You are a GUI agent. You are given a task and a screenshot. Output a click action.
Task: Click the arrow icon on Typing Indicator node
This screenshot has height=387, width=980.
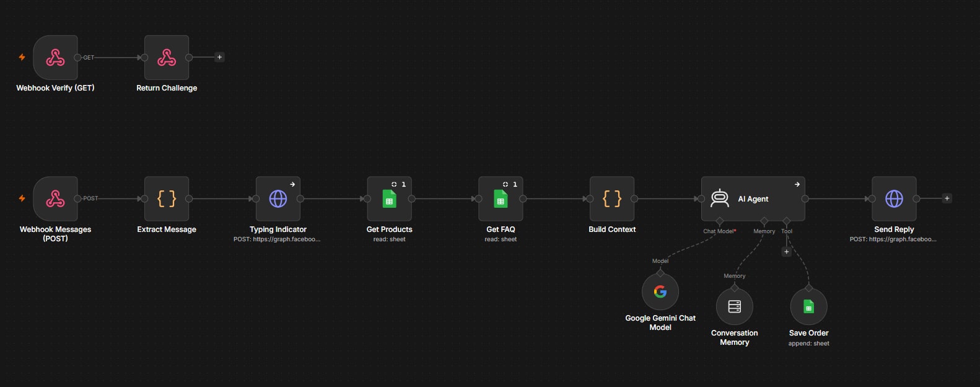[292, 184]
